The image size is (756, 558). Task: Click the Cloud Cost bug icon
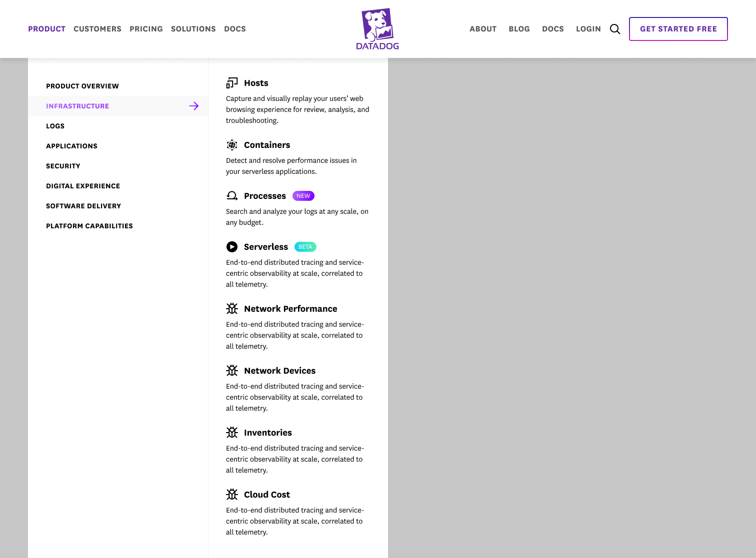tap(232, 495)
